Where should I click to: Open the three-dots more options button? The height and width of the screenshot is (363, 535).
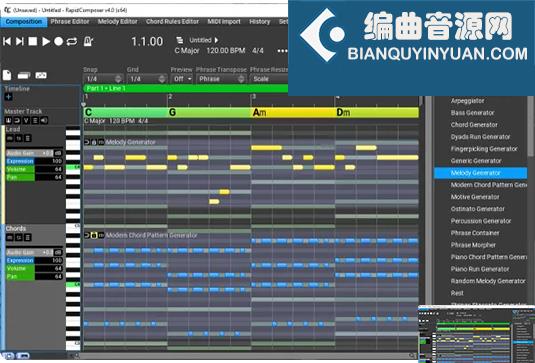(x=282, y=51)
